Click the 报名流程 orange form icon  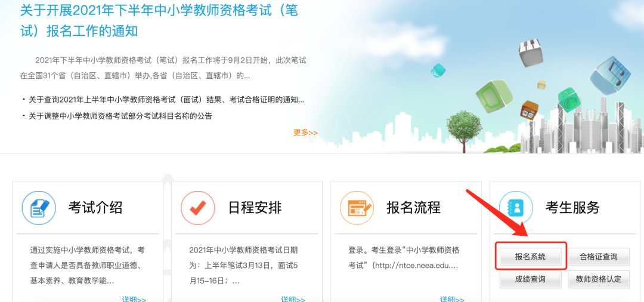click(x=357, y=208)
